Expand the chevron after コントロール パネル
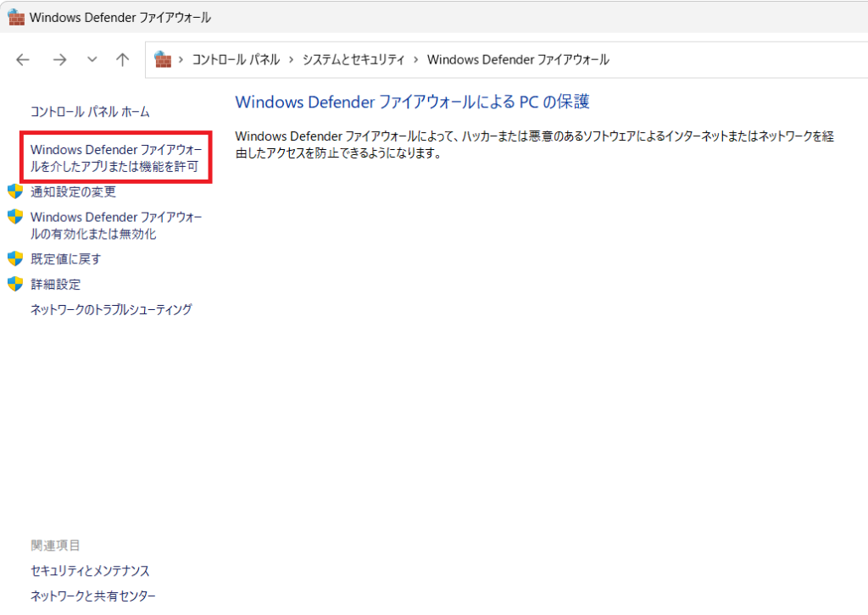This screenshot has width=868, height=615. pos(292,60)
